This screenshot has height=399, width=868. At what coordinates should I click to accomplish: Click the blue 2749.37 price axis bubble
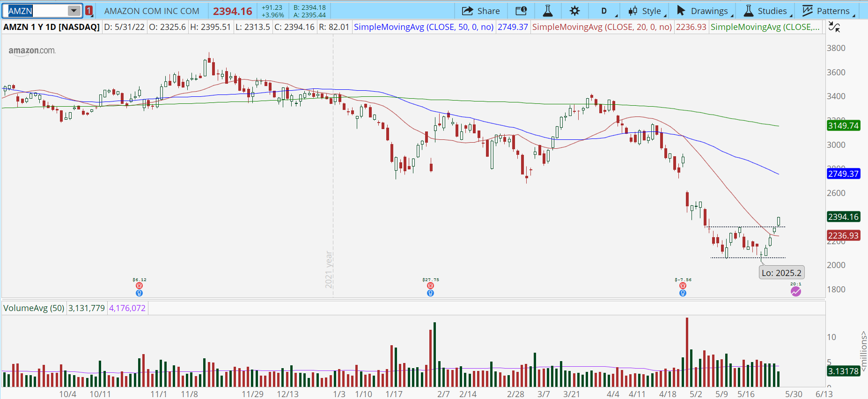click(x=843, y=174)
